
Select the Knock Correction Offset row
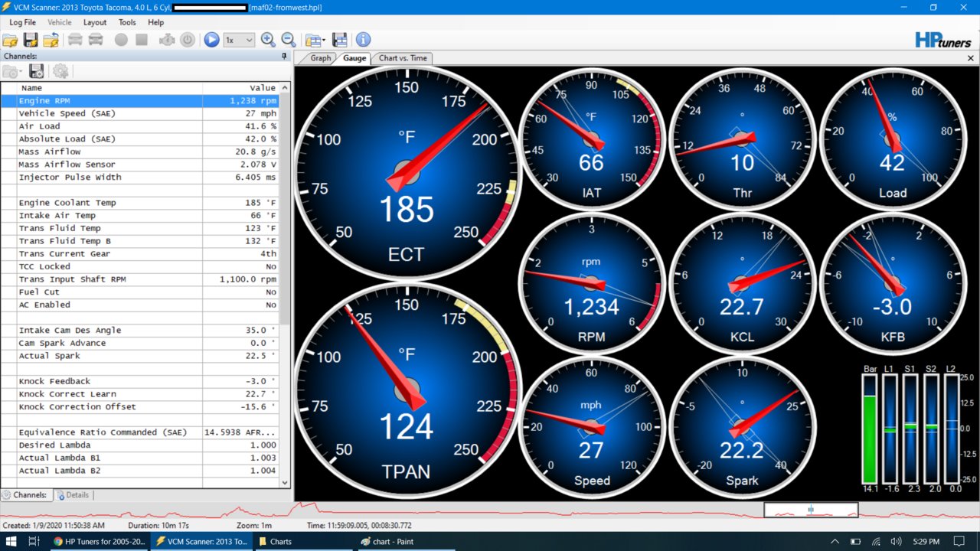coord(140,407)
